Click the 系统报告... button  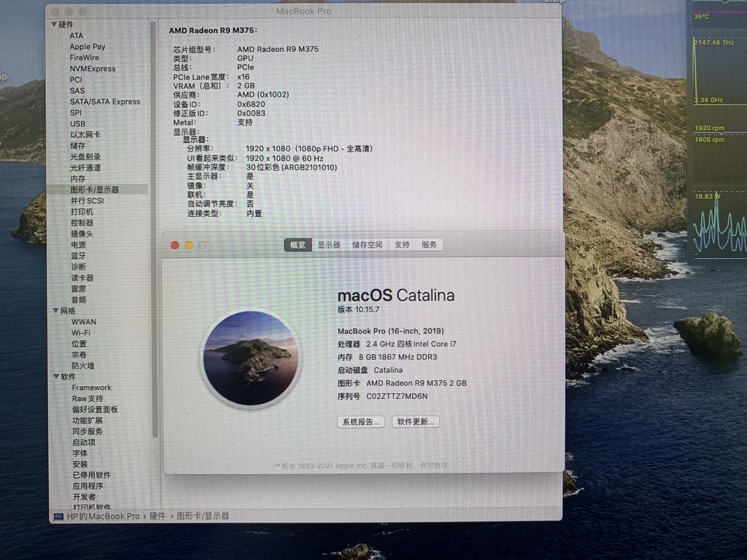click(361, 422)
